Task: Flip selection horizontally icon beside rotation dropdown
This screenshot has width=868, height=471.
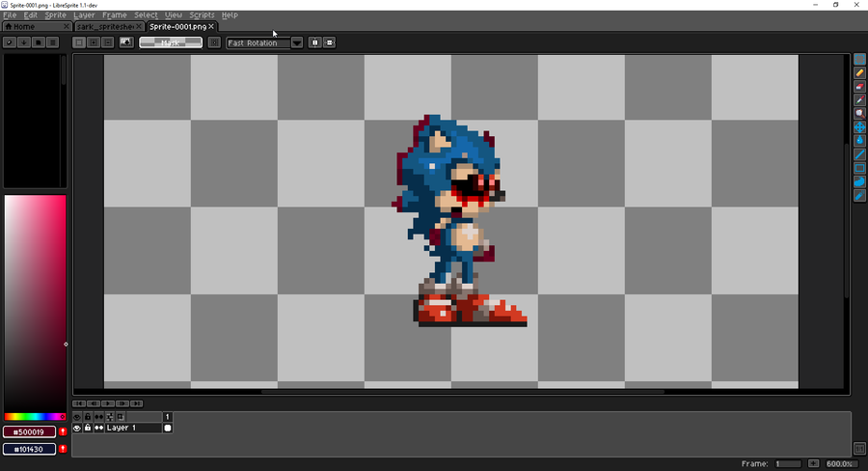Action: click(315, 42)
